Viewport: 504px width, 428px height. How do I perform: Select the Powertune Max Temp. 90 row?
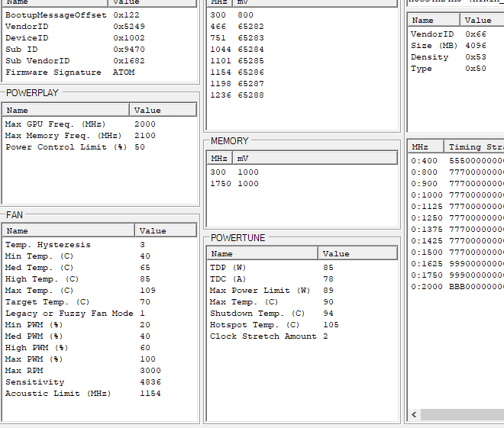(x=302, y=302)
